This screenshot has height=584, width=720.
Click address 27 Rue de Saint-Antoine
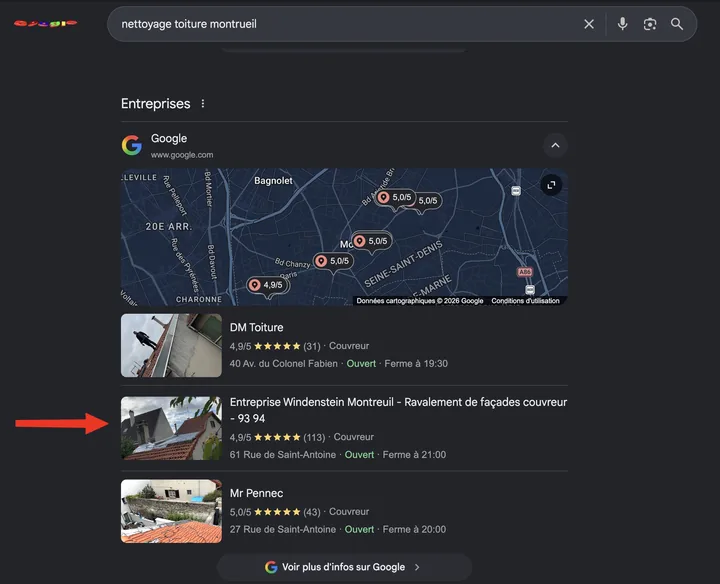(282, 529)
